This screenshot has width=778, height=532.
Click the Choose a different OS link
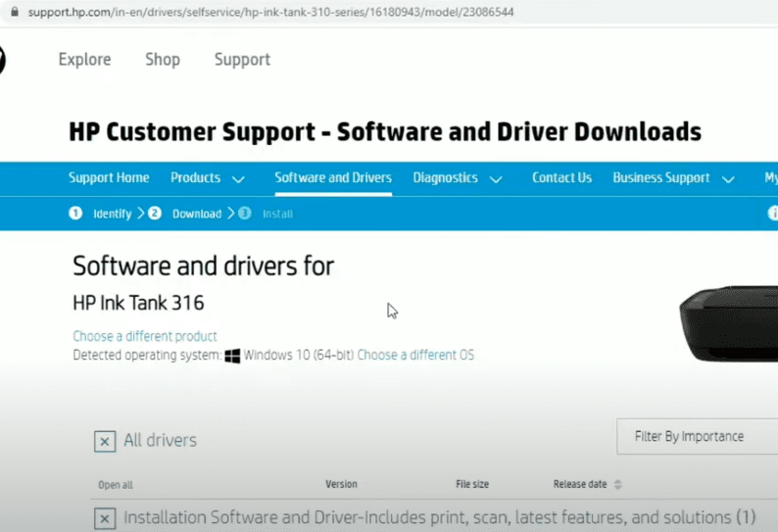click(x=415, y=356)
